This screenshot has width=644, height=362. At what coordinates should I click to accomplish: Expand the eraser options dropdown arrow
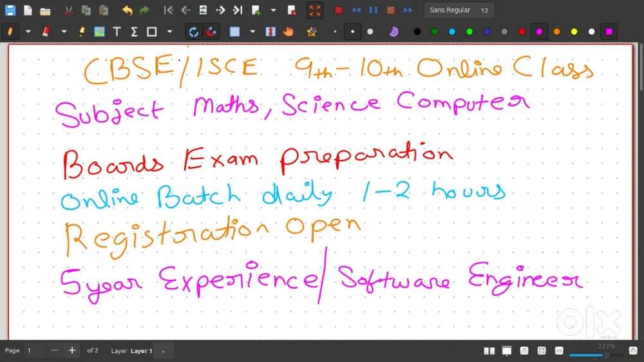tap(64, 32)
